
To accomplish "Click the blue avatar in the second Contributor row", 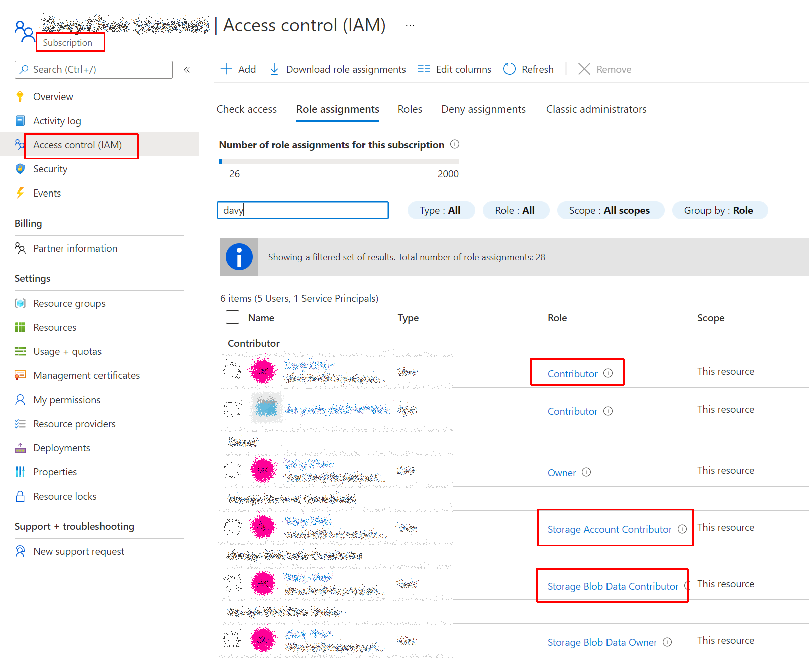I will coord(267,408).
